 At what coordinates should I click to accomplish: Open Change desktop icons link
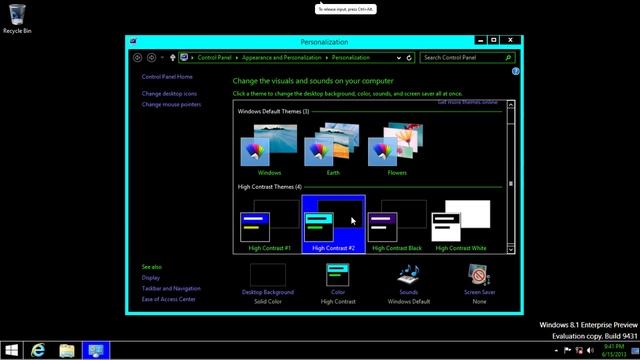169,93
